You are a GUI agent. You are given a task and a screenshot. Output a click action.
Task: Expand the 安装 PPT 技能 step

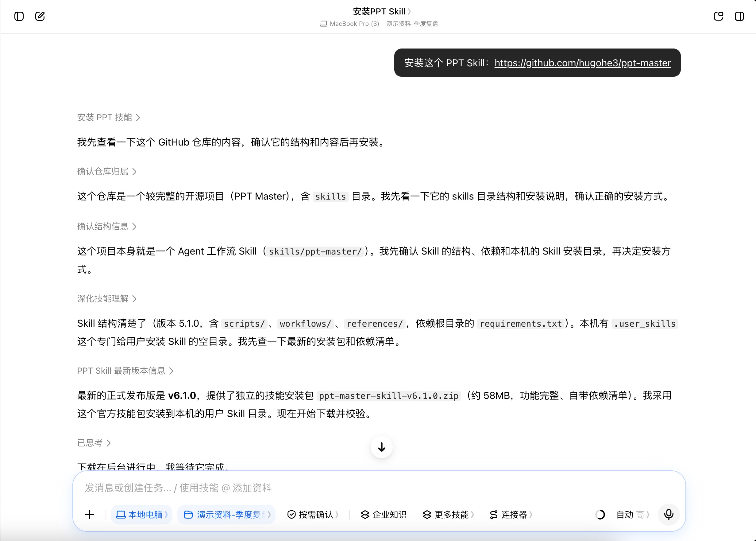109,118
